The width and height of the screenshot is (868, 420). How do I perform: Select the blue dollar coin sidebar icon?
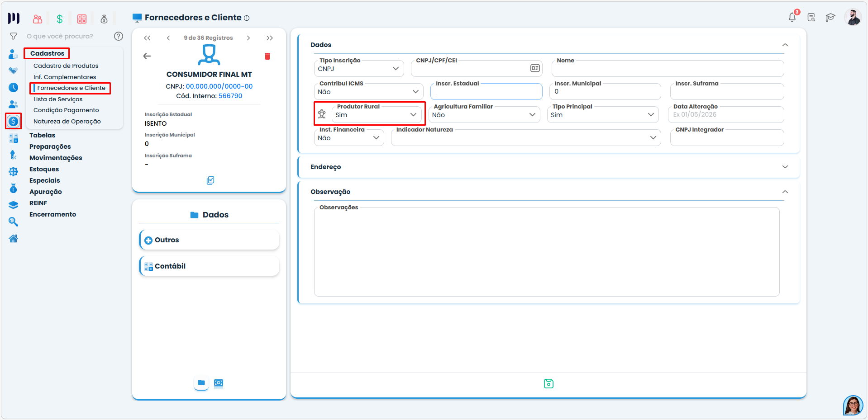pos(14,121)
